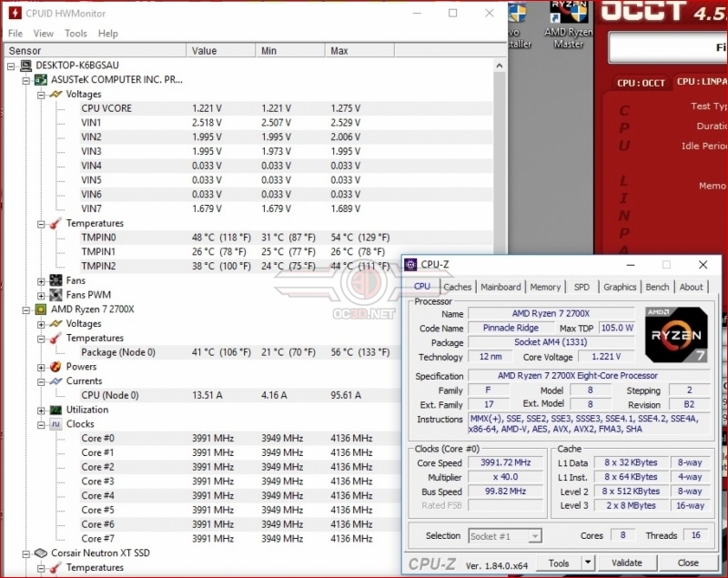Expand the Fans PWM node
This screenshot has width=728, height=578.
click(x=41, y=295)
